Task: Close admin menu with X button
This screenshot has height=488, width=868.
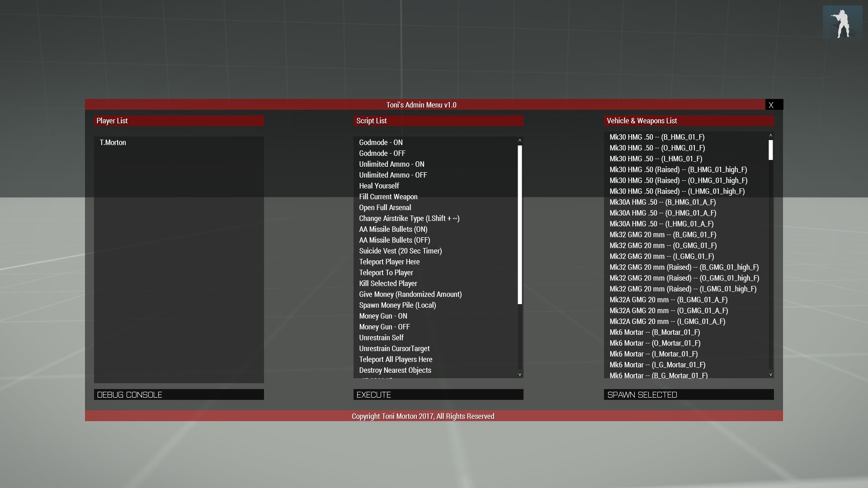Action: click(x=774, y=105)
